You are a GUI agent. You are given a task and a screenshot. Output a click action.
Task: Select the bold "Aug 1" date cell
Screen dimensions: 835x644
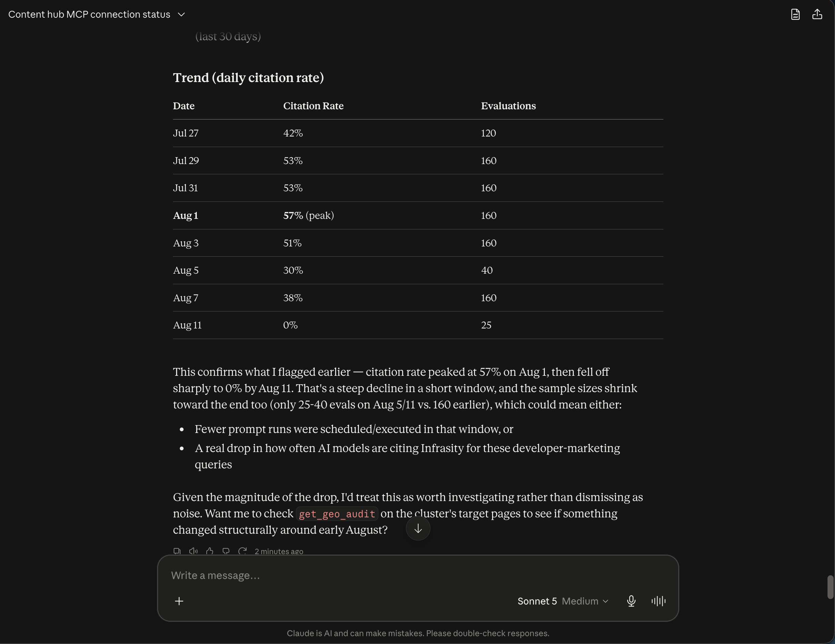point(186,215)
